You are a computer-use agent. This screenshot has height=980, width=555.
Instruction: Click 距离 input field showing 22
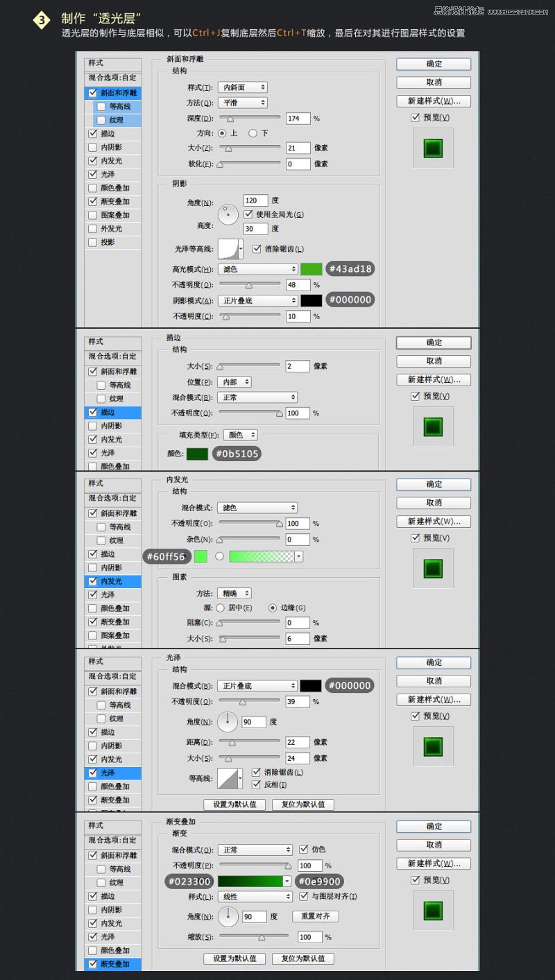(x=298, y=742)
